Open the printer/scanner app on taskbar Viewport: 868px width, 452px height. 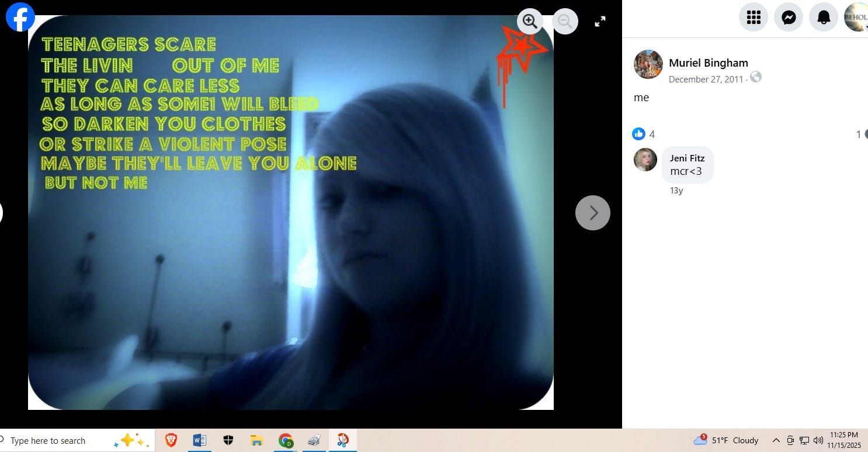tap(314, 440)
